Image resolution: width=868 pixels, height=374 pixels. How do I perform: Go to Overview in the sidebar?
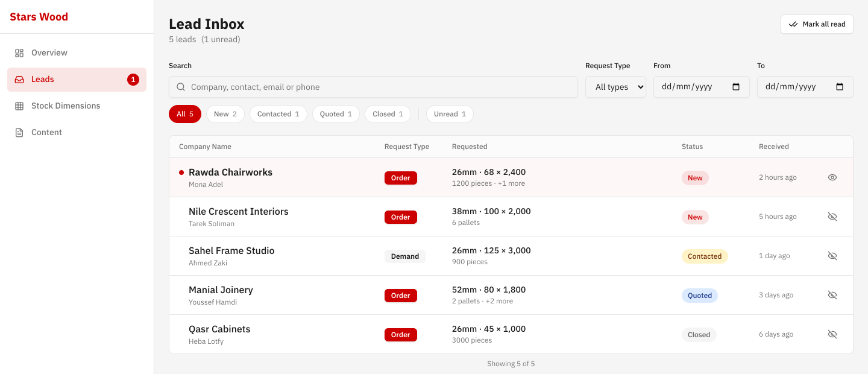click(77, 53)
